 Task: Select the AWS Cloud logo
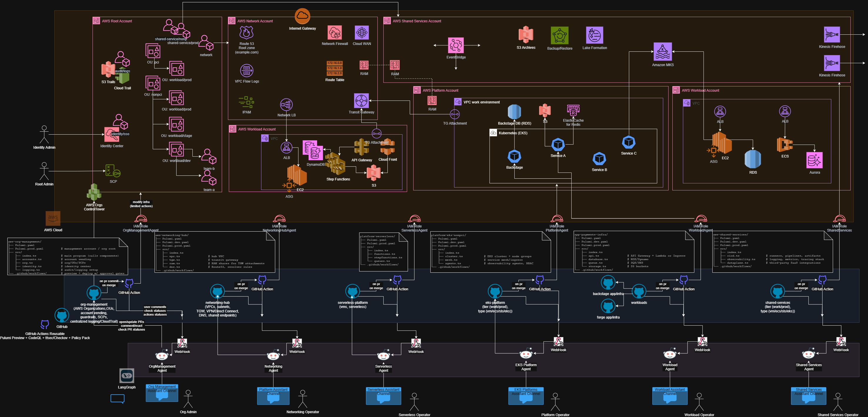53,218
